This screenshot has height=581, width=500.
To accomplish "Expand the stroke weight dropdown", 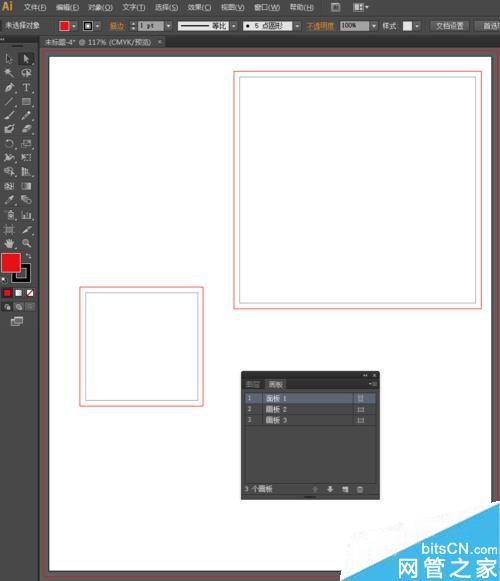I will coord(168,26).
